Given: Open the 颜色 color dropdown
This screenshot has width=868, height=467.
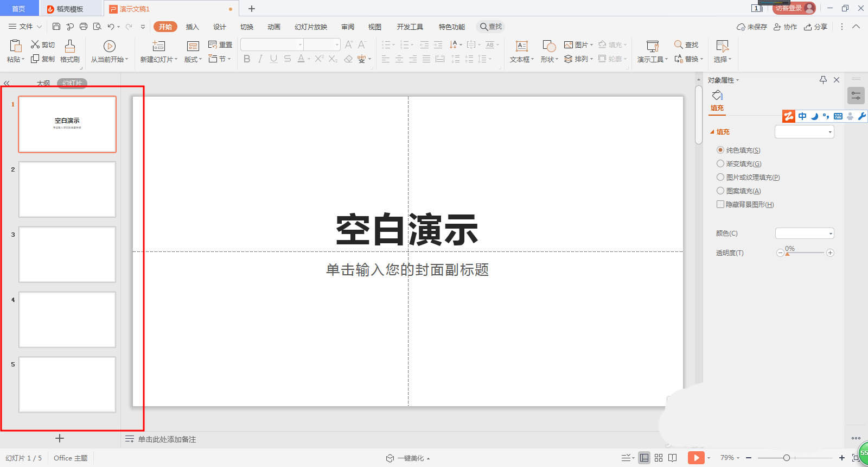Looking at the screenshot, I should pos(805,233).
